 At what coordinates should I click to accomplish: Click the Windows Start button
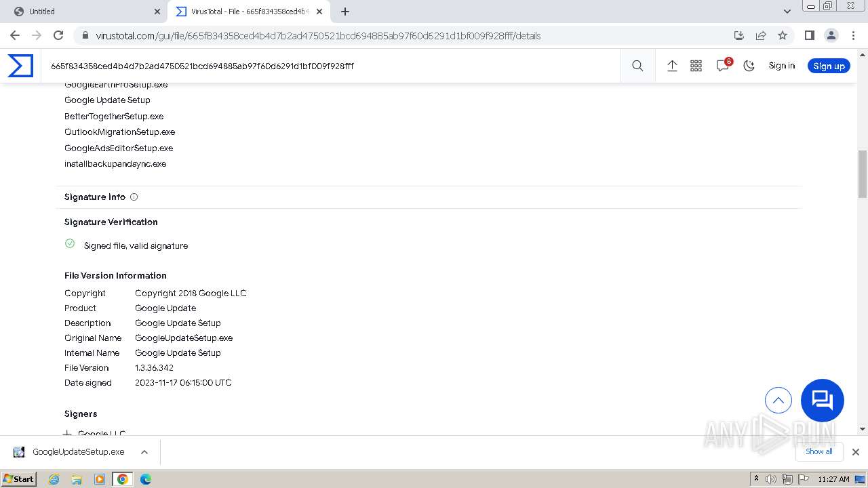coord(19,479)
